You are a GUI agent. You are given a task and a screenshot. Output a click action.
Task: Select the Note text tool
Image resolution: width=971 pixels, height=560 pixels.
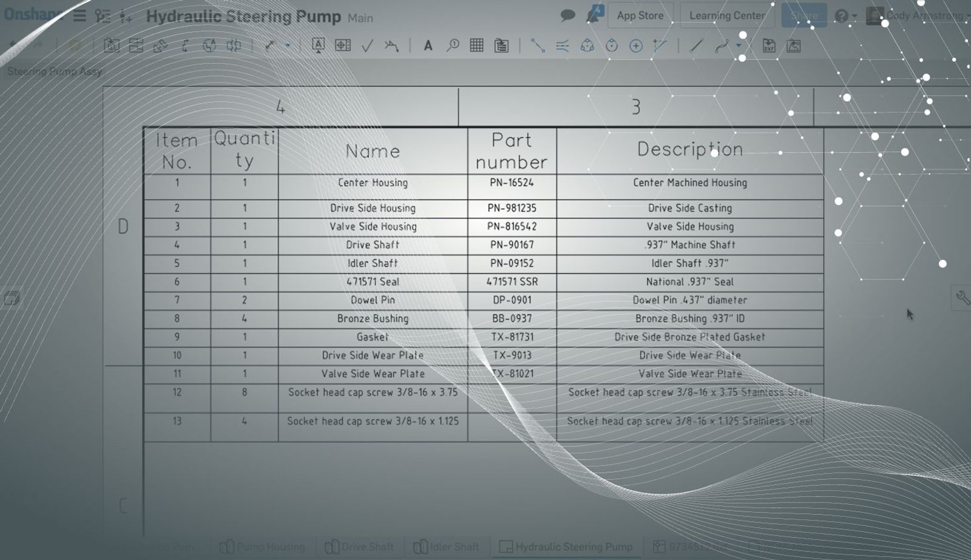click(x=428, y=46)
